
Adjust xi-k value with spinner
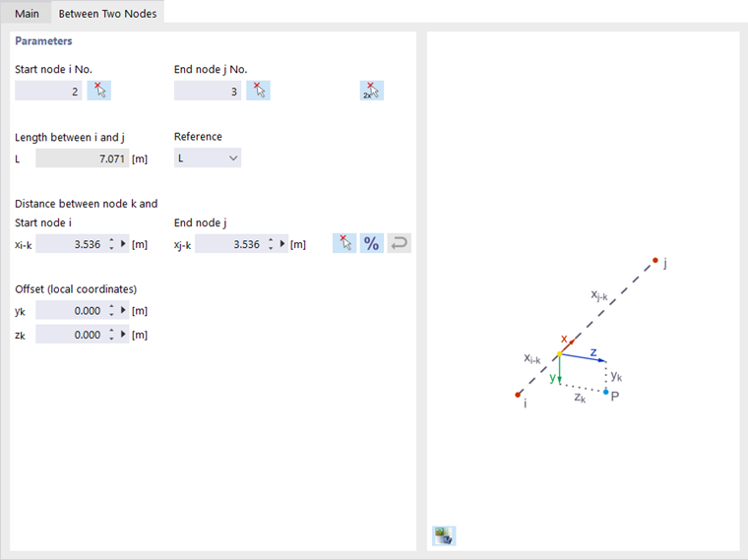point(111,244)
